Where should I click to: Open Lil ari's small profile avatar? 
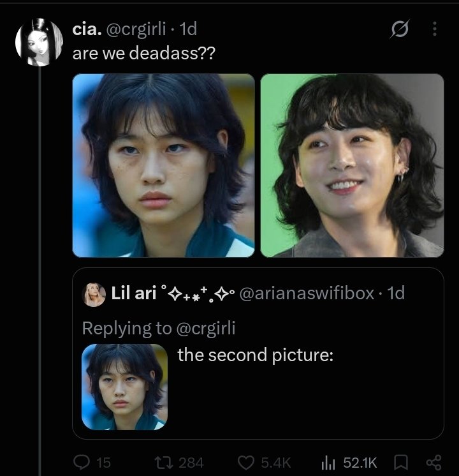[x=94, y=294]
